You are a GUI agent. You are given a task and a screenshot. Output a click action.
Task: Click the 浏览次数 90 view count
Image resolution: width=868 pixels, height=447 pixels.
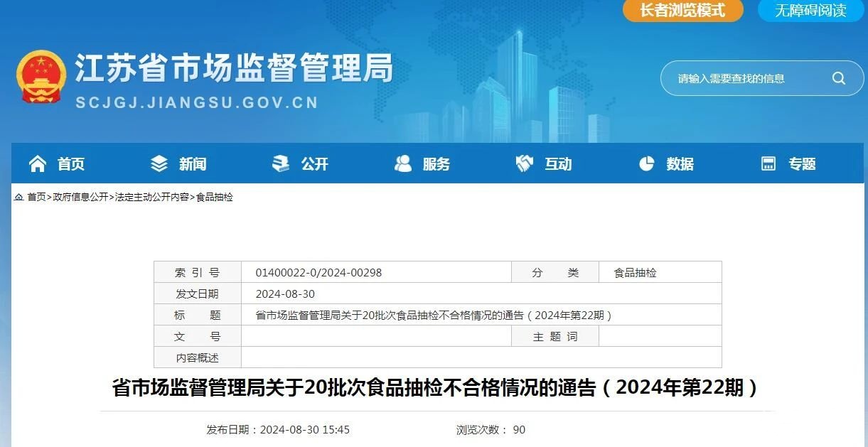point(491,430)
